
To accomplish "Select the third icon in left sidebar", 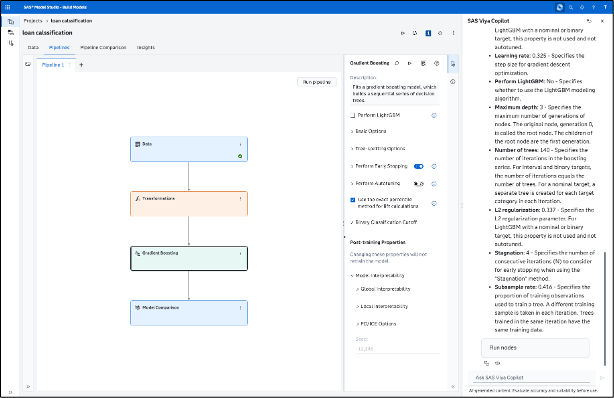I will 11,43.
